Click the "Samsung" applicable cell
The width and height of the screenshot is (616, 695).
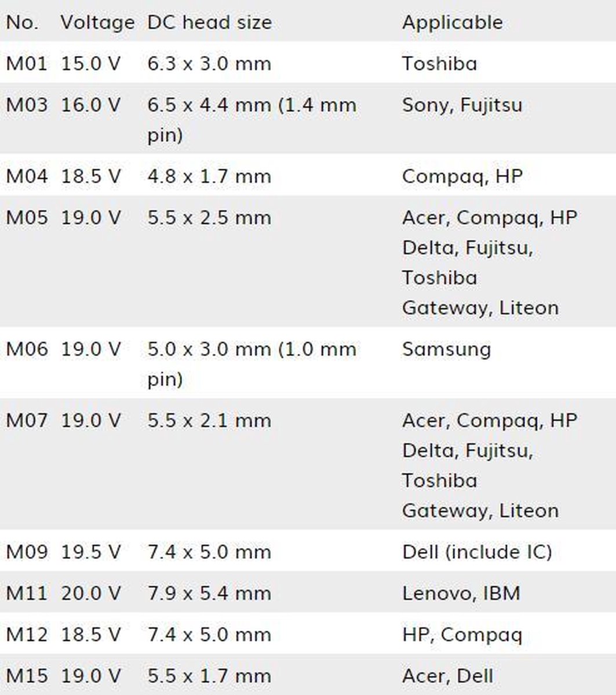coord(446,349)
